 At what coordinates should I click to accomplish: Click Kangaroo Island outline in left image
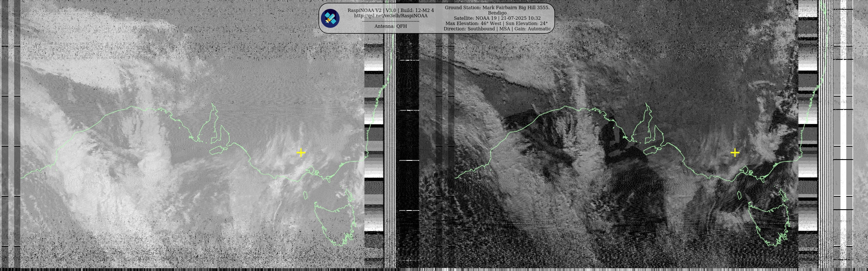point(217,150)
